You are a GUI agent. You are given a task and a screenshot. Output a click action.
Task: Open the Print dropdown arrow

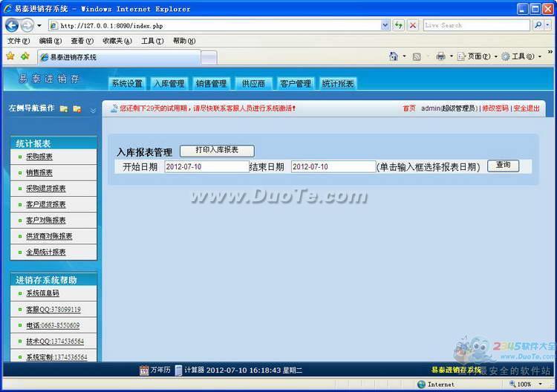[x=451, y=56]
